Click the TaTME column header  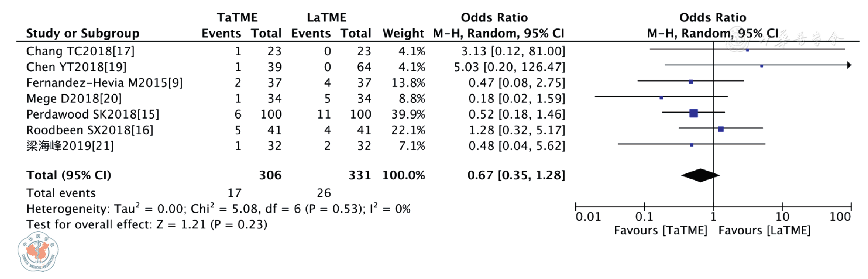point(237,18)
